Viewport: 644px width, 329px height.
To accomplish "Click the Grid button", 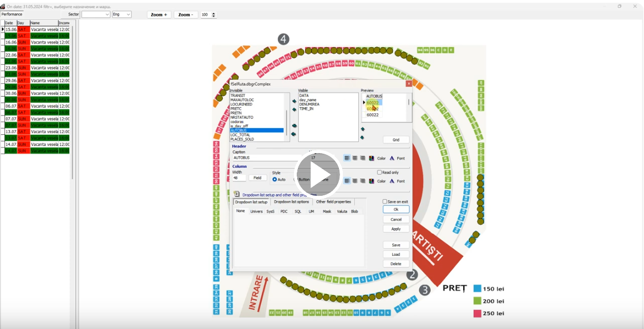I will (396, 140).
